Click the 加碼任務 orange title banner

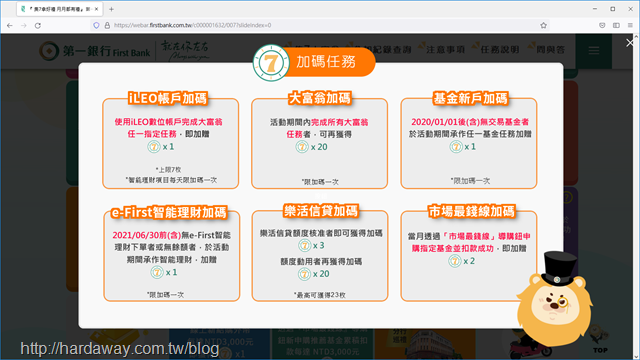[326, 62]
